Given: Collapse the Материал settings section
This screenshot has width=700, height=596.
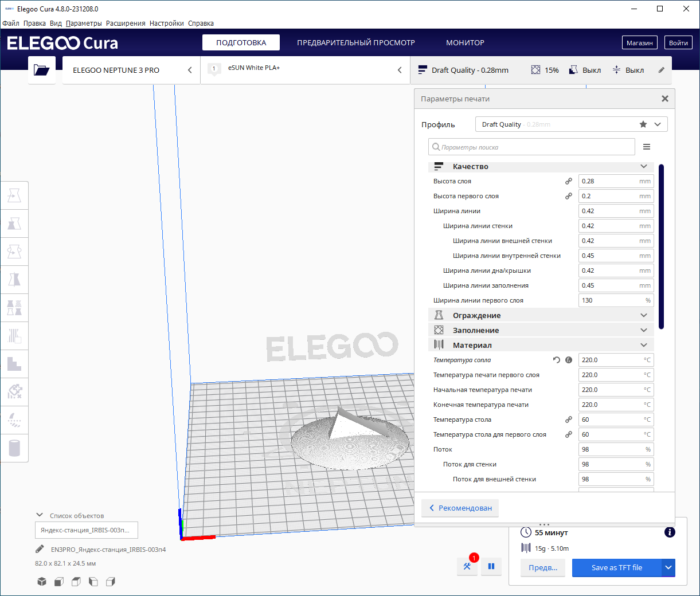Looking at the screenshot, I should point(541,345).
